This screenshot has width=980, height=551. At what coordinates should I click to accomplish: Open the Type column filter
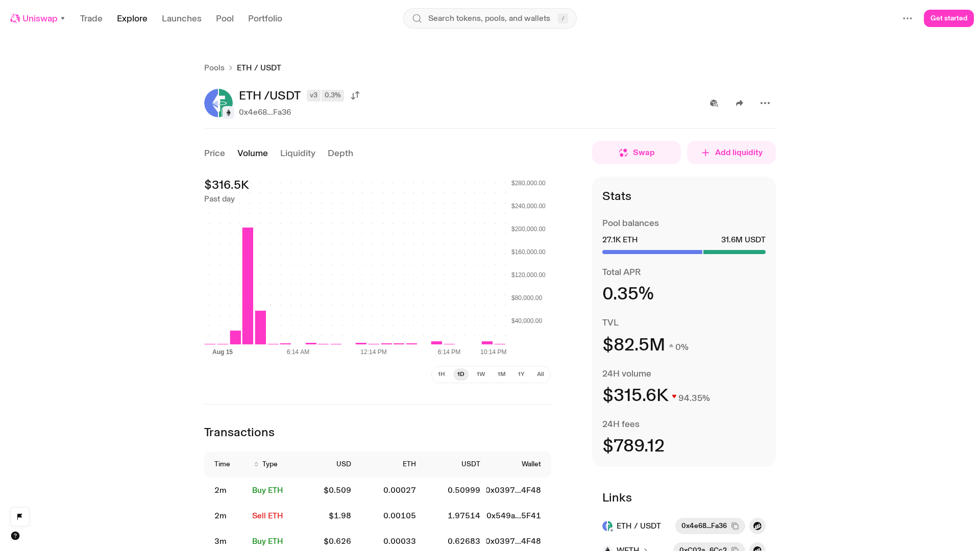tap(265, 464)
